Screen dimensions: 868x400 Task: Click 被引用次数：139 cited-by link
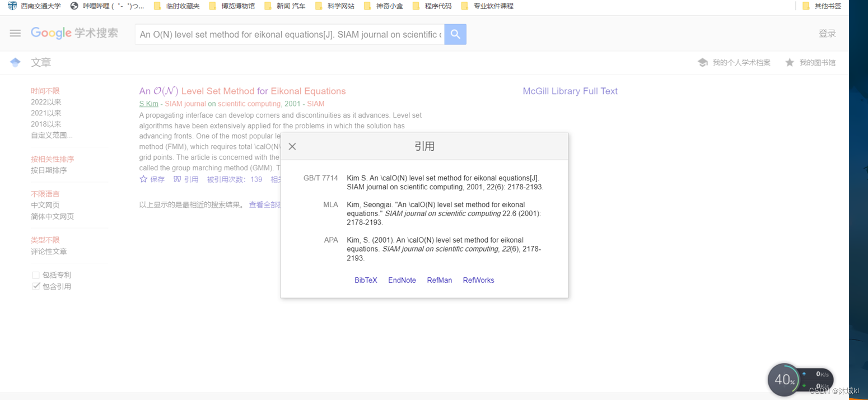(x=235, y=179)
